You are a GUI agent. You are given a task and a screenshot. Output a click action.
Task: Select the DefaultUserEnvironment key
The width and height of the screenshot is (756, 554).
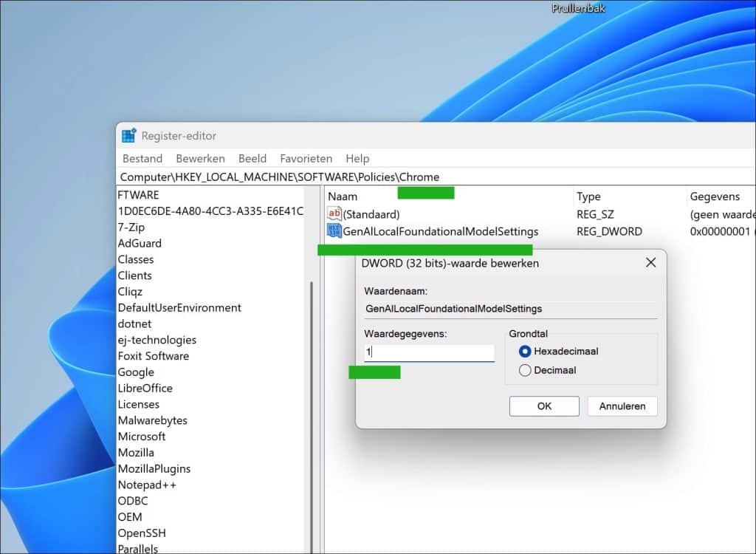coord(179,307)
